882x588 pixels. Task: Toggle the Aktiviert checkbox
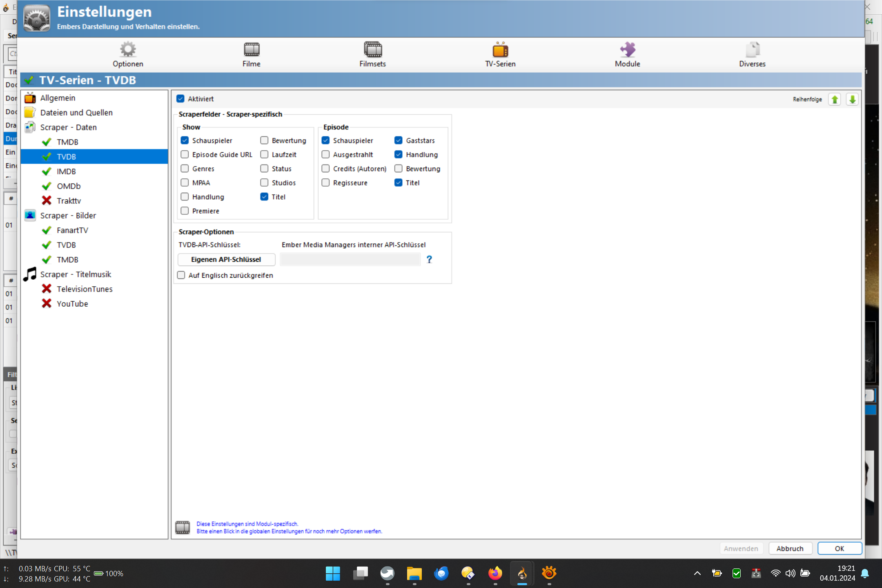click(x=180, y=99)
